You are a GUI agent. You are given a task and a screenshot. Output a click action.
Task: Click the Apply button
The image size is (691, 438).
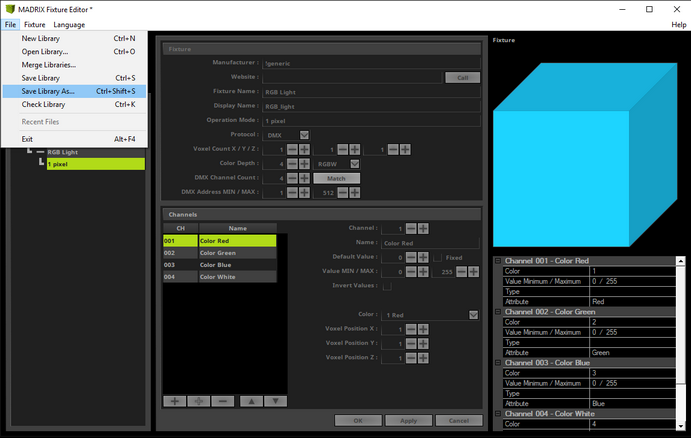(x=409, y=420)
